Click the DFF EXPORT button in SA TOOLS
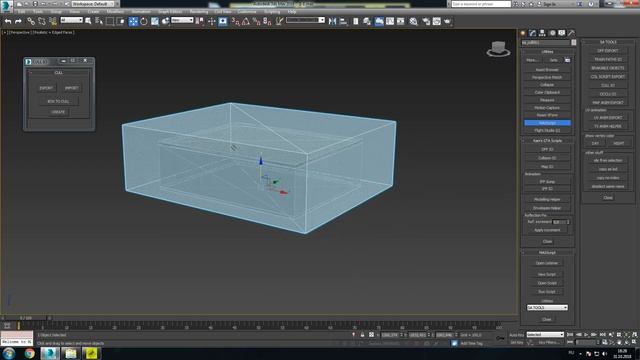 point(608,51)
